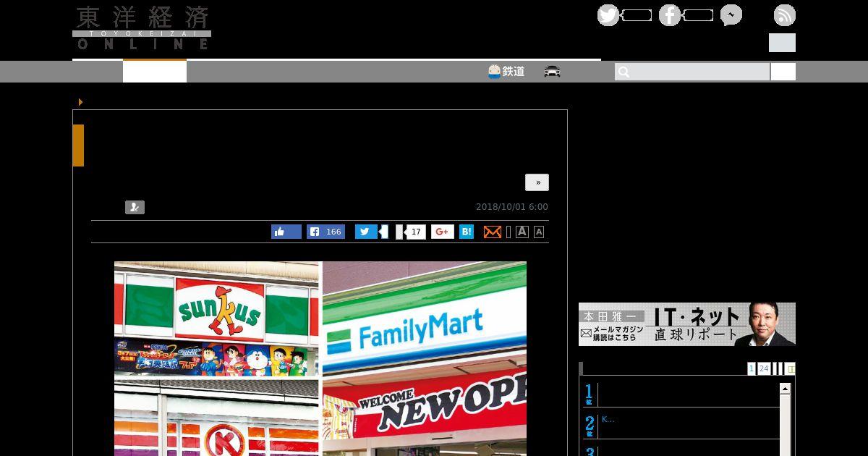Select the large font size A icon
Viewport: 868px width, 456px height.
[x=522, y=232]
